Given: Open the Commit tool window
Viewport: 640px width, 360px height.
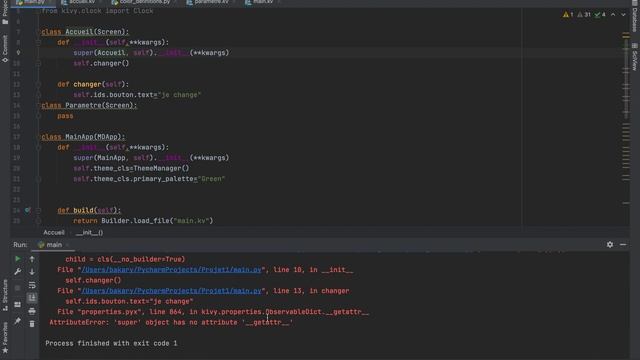Looking at the screenshot, I should [5, 48].
